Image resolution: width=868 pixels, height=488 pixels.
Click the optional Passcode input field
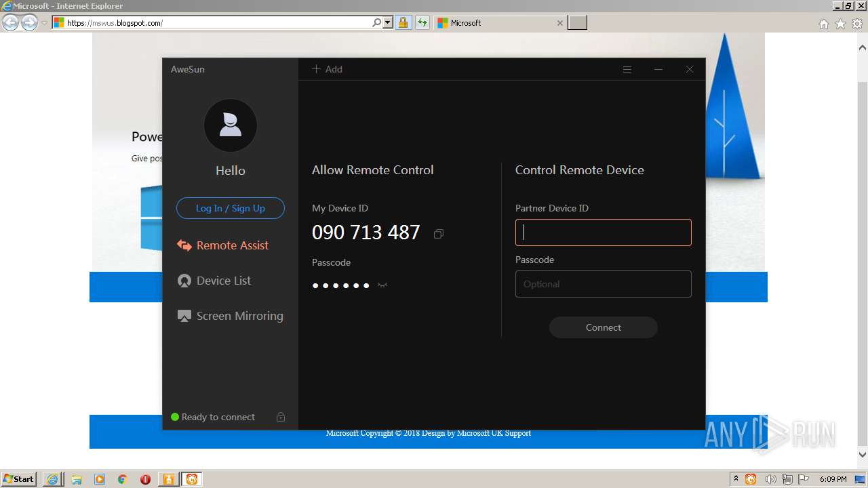point(604,284)
